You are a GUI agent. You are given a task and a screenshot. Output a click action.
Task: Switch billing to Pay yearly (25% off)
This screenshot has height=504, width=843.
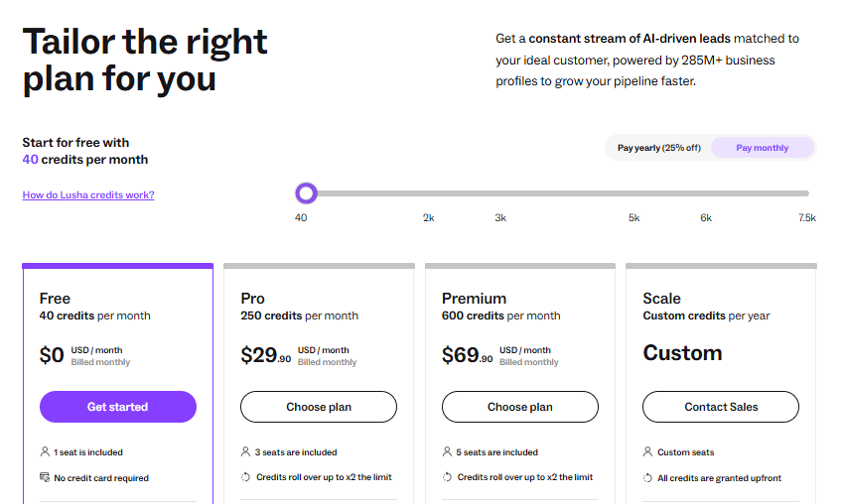click(658, 148)
